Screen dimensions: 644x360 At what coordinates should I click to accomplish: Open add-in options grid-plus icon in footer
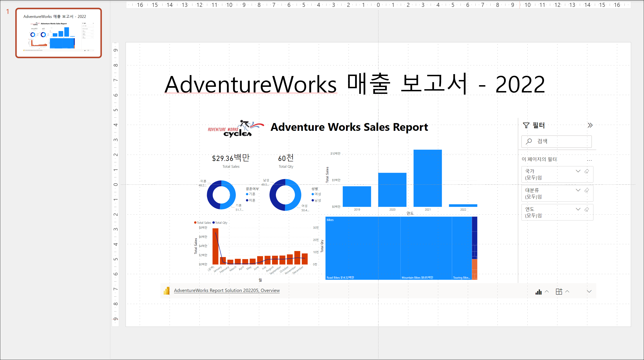click(x=559, y=292)
